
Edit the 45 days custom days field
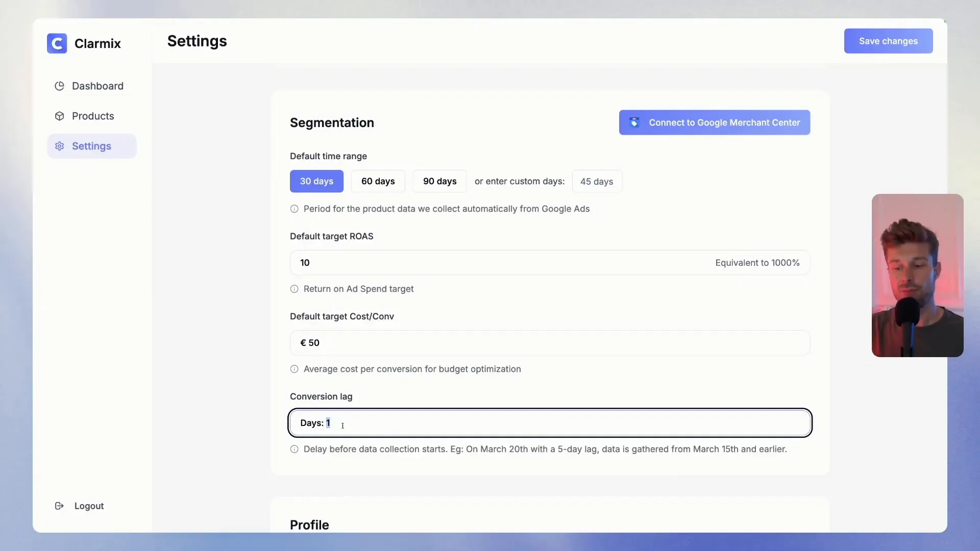tap(597, 181)
